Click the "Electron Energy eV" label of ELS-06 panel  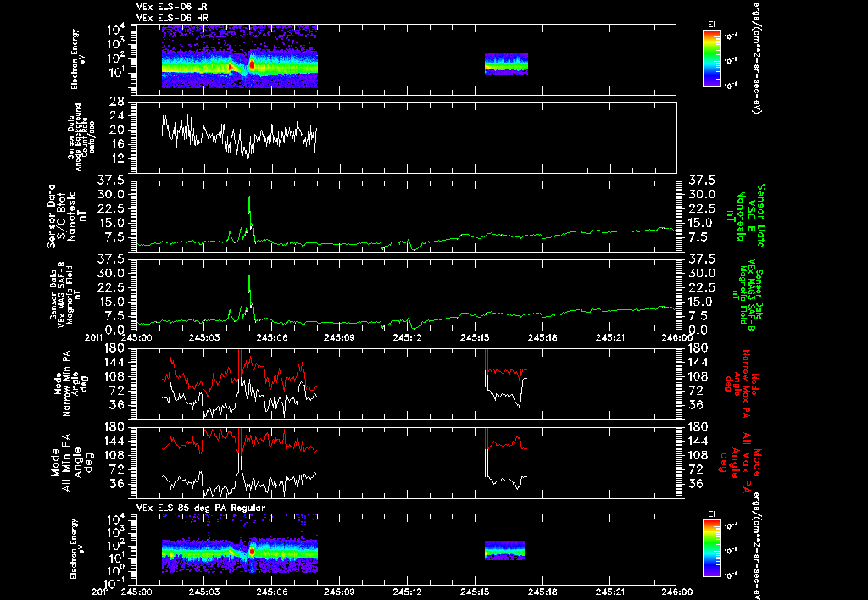(77, 58)
